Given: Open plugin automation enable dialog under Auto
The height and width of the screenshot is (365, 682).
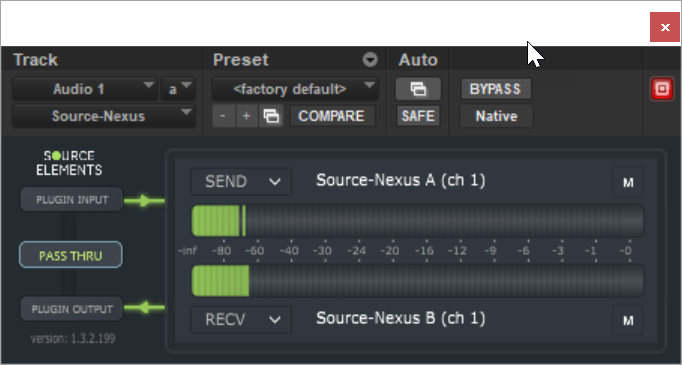Looking at the screenshot, I should coord(418,89).
